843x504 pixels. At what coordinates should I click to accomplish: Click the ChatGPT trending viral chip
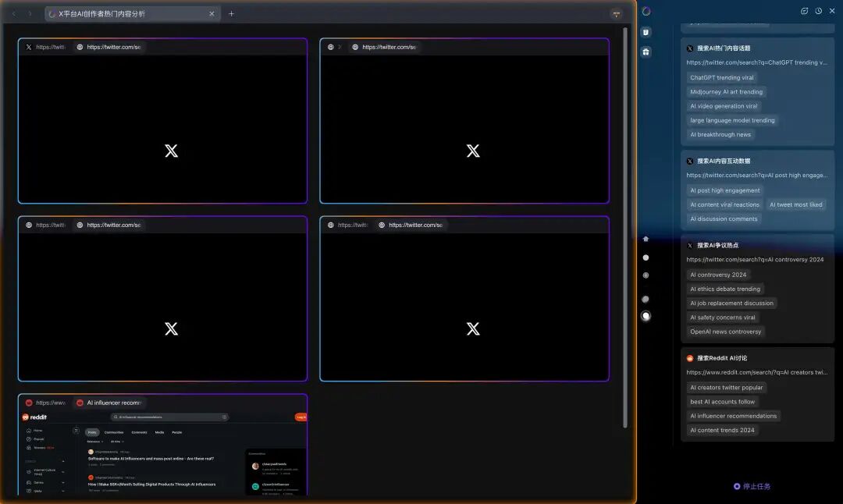[x=721, y=78]
